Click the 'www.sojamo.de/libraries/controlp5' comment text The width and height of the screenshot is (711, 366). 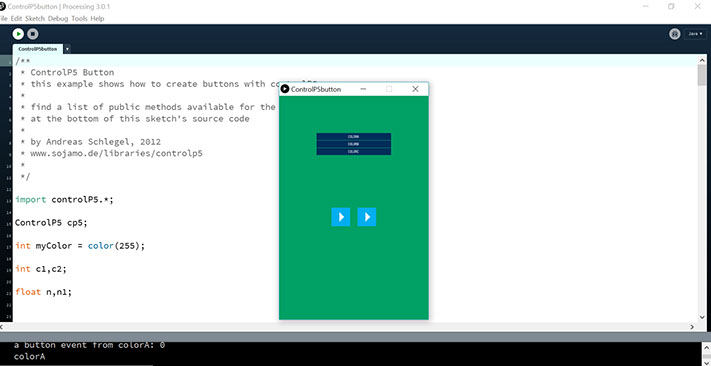click(116, 153)
